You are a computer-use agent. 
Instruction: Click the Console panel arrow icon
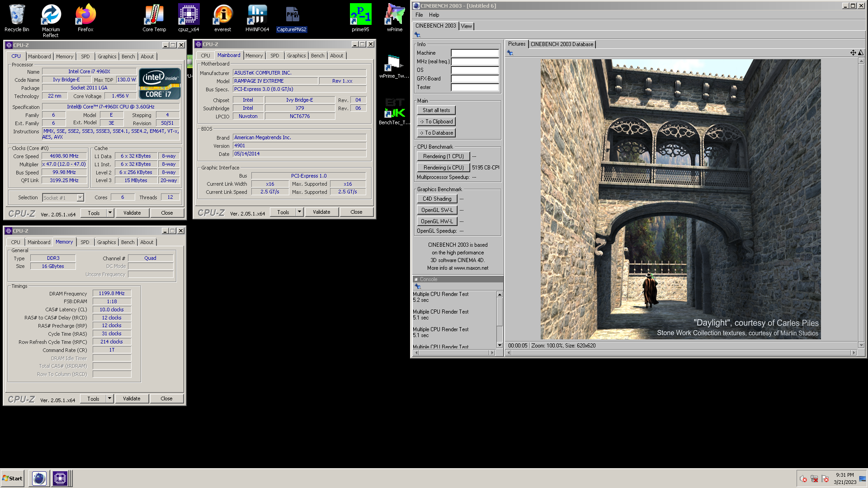418,286
